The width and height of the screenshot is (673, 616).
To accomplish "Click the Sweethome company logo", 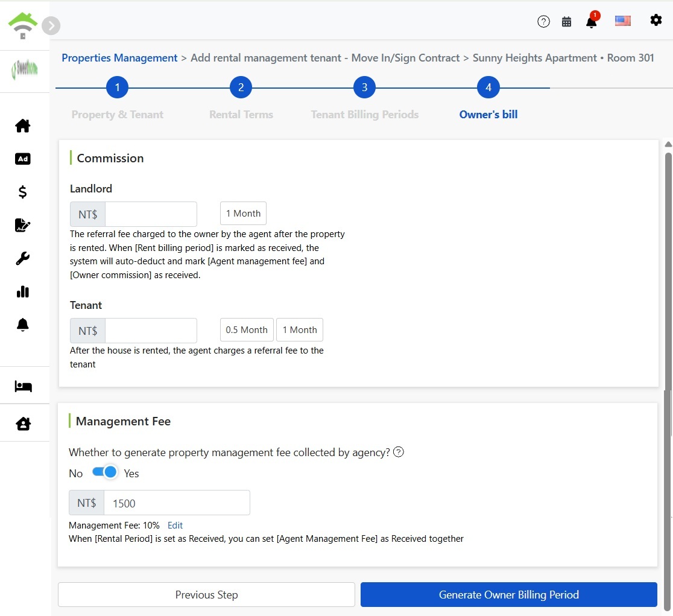I will coord(25,69).
